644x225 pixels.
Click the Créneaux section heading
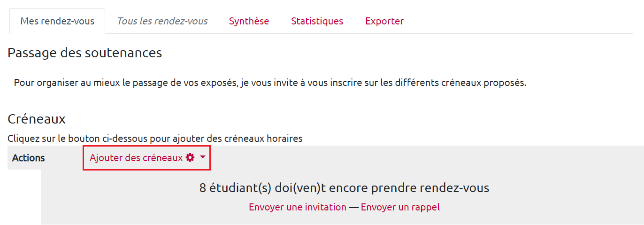[37, 119]
